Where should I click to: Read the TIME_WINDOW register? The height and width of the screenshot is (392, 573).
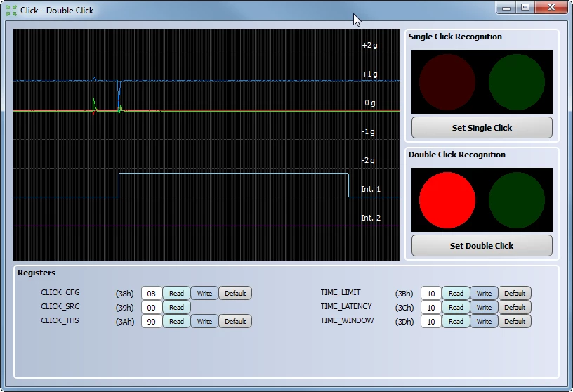point(456,322)
